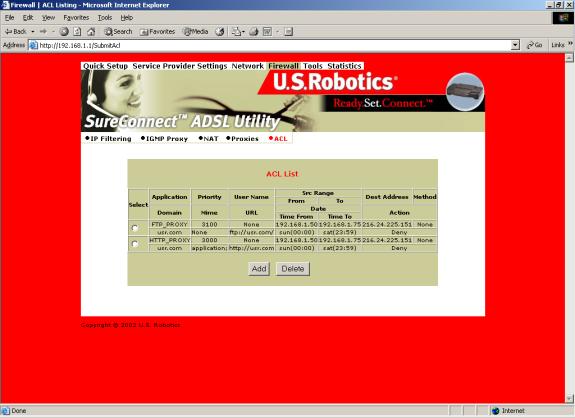
Task: Open the Help menu
Action: tap(127, 18)
